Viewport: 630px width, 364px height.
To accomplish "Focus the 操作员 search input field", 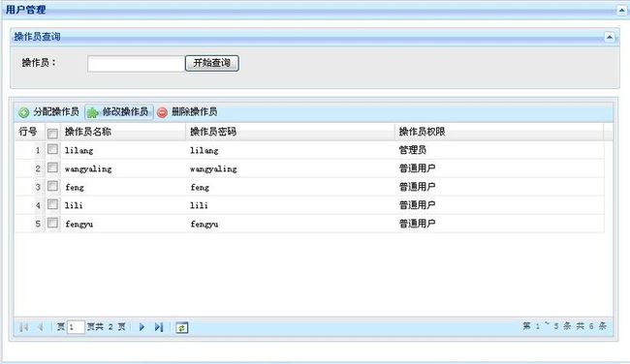I will click(137, 64).
